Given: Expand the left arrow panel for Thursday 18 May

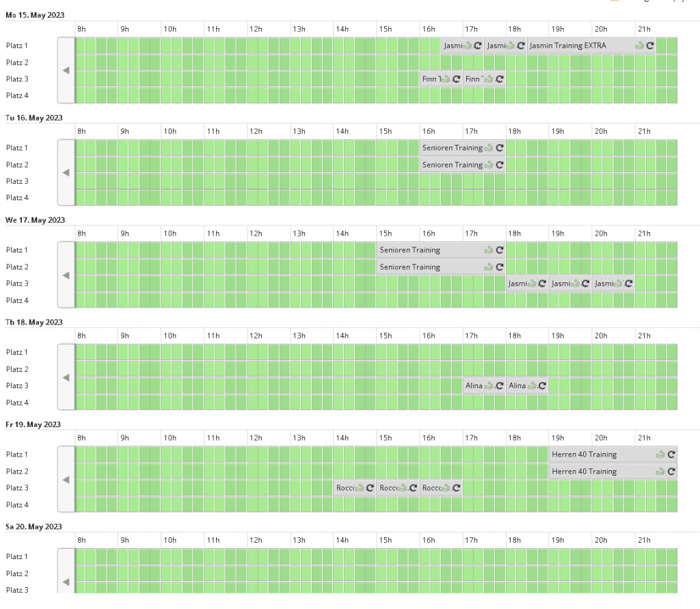Looking at the screenshot, I should coord(66,377).
